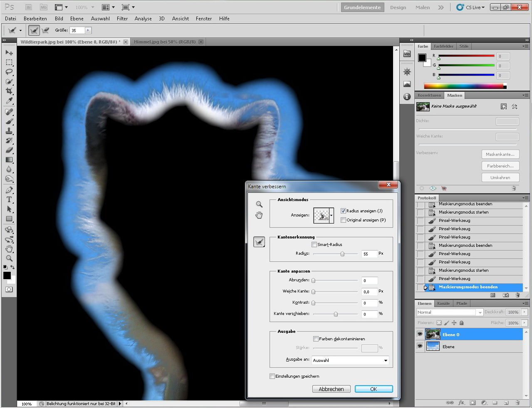Screen dimensions: 532x408
Task: Click Kante verschieben slider handle
Action: tap(336, 314)
